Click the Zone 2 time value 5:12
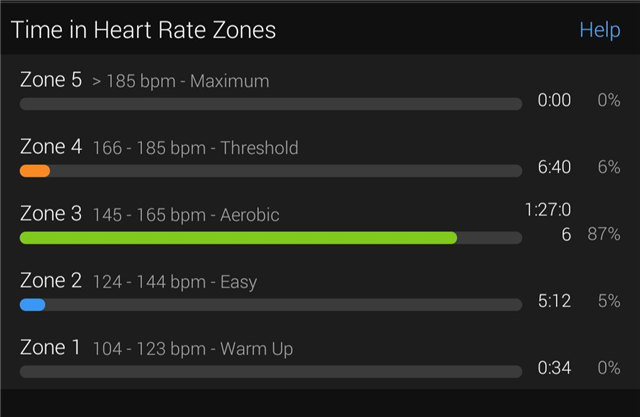The image size is (640, 417). pos(554,301)
